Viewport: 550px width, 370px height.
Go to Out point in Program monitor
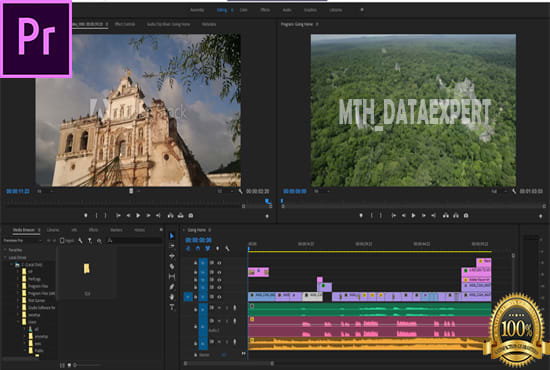pos(434,216)
